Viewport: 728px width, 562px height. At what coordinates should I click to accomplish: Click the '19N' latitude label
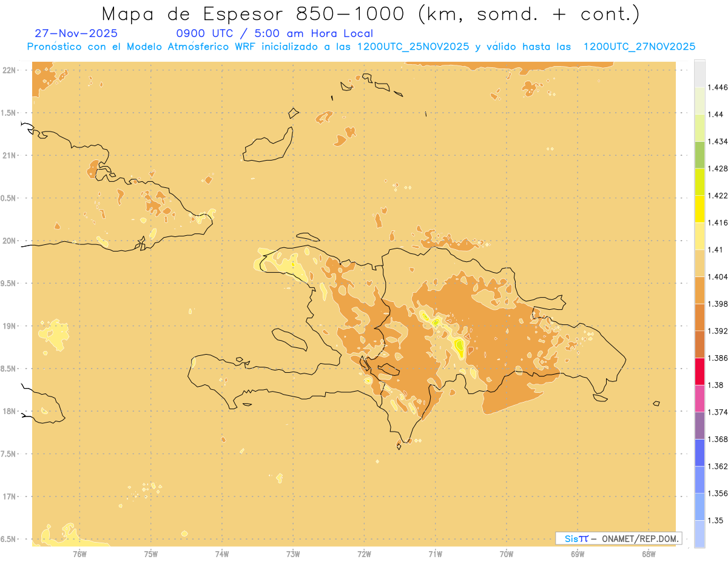point(10,326)
